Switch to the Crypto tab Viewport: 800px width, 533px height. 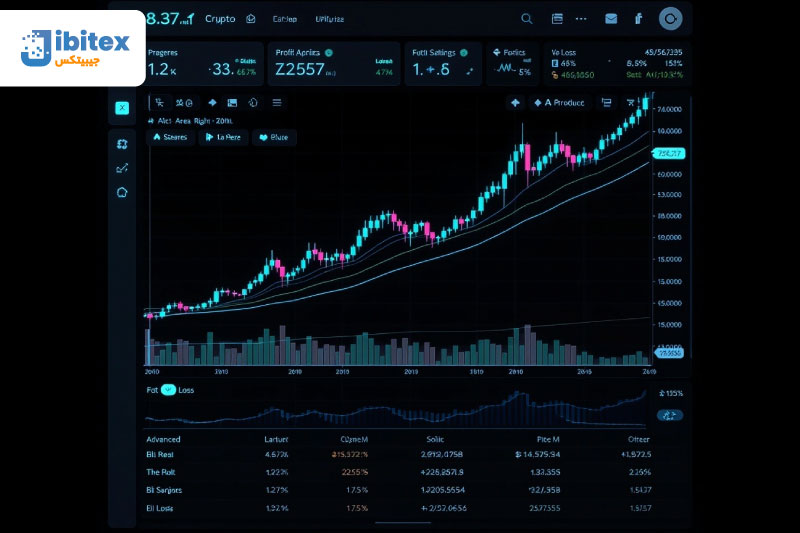click(x=220, y=19)
